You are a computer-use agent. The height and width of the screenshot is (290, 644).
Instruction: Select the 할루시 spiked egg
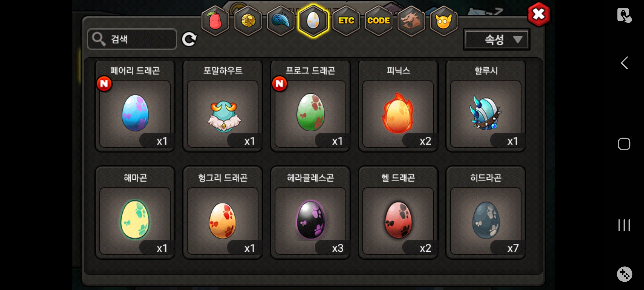click(486, 106)
